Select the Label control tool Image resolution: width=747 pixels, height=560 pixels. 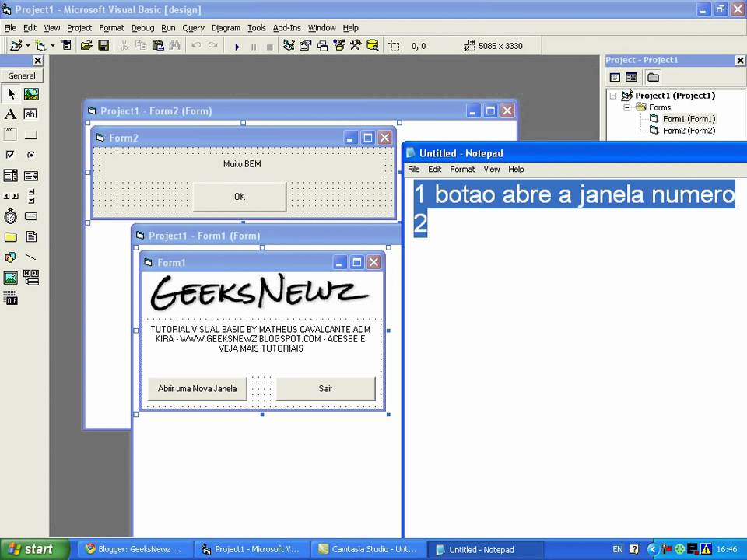point(10,114)
